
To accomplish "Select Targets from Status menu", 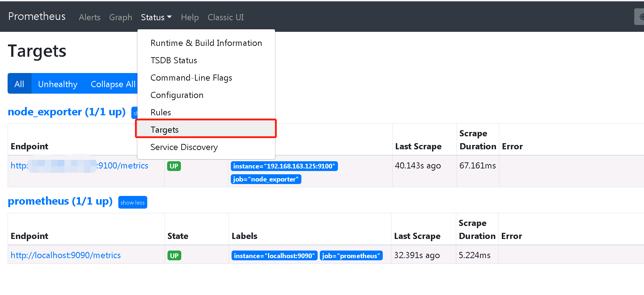I will pyautogui.click(x=206, y=129).
